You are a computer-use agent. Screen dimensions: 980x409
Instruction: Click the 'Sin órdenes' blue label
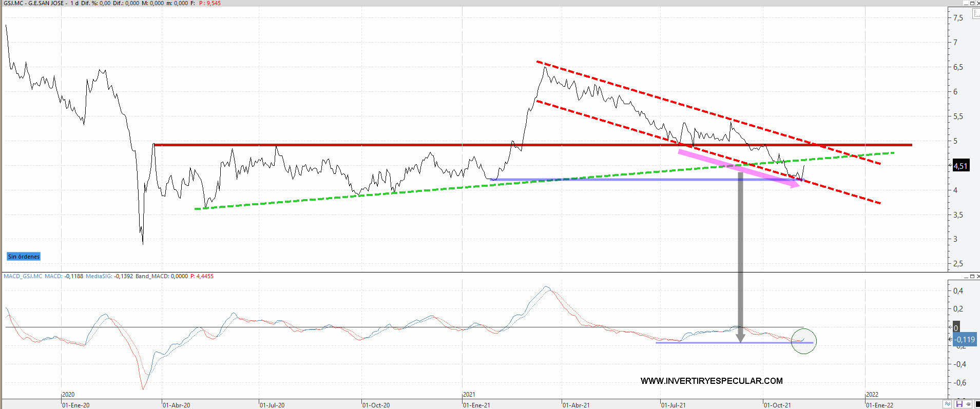point(24,257)
